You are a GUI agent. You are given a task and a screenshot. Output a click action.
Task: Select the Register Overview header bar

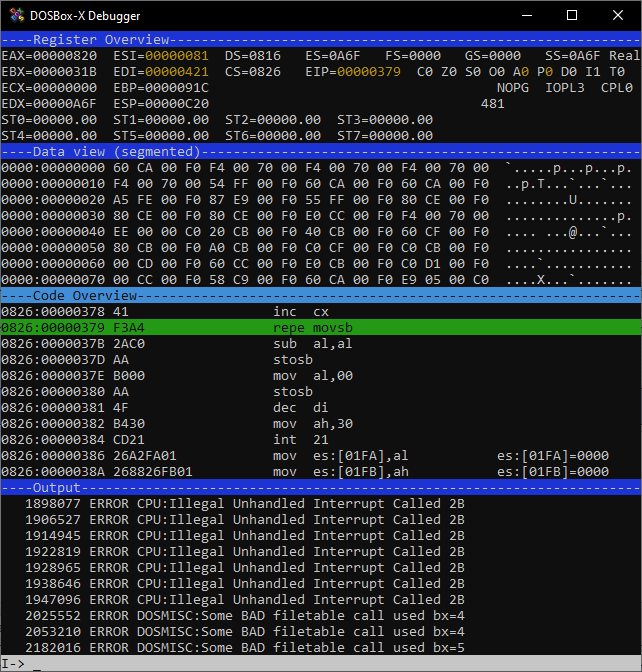point(321,39)
